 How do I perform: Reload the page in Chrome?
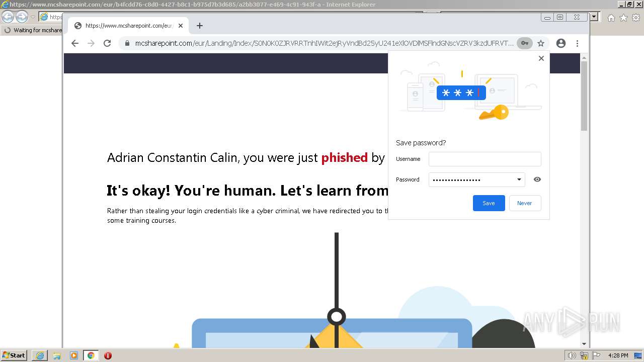[x=107, y=43]
